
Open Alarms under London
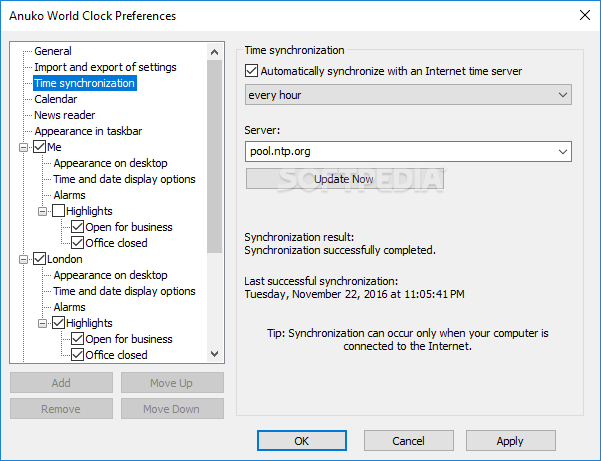pos(69,307)
